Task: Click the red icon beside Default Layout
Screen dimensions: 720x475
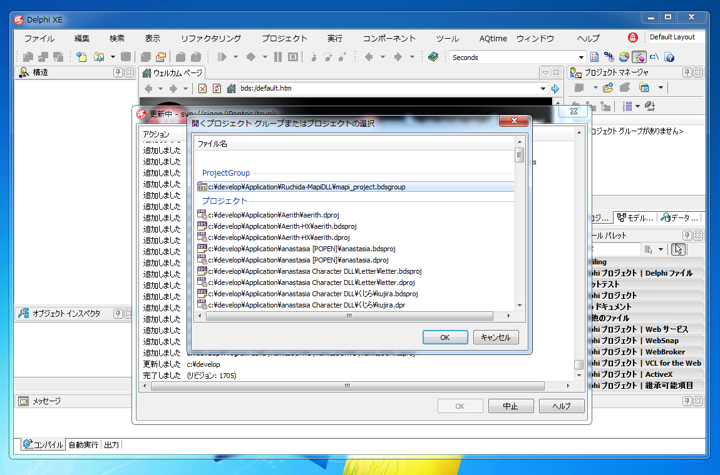Action: click(632, 38)
